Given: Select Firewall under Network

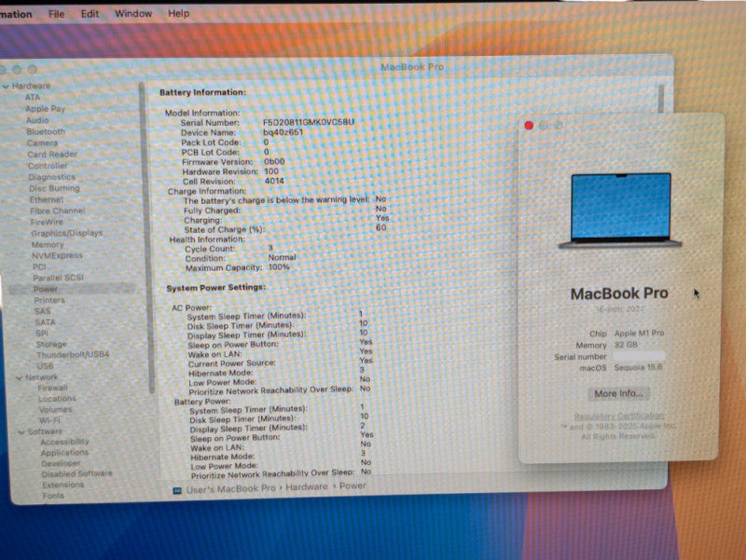Looking at the screenshot, I should tap(53, 388).
